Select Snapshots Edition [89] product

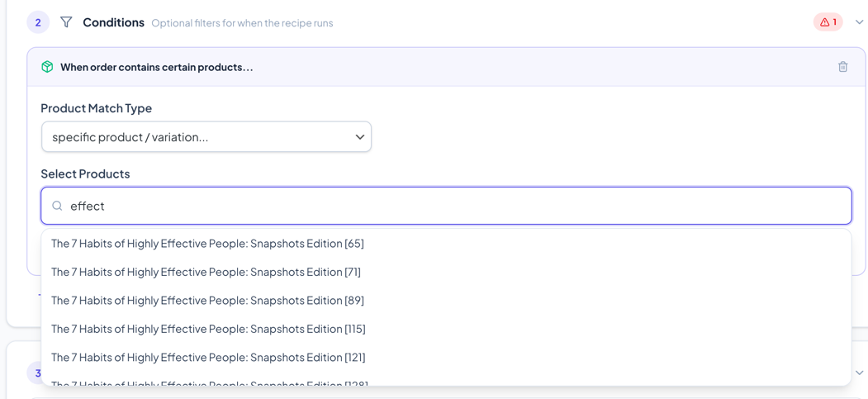[x=446, y=301]
